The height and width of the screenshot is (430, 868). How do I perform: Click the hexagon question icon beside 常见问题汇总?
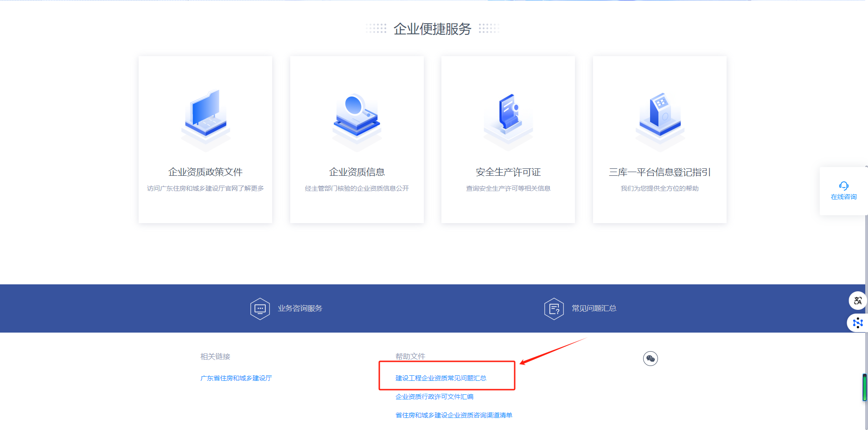click(x=554, y=309)
